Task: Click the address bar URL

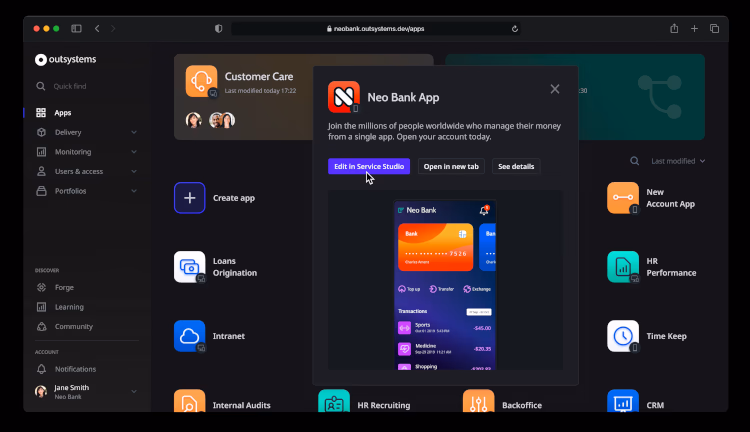Action: [379, 29]
